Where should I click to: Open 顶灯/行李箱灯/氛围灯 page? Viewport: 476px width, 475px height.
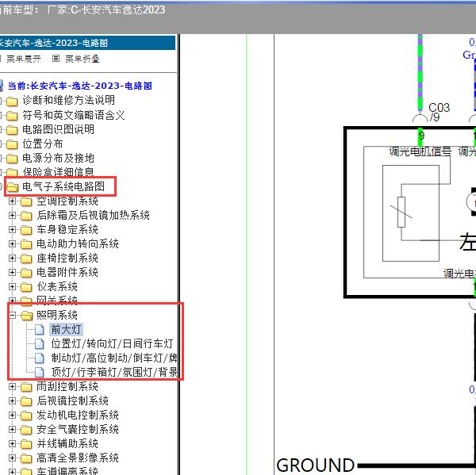coord(114,372)
